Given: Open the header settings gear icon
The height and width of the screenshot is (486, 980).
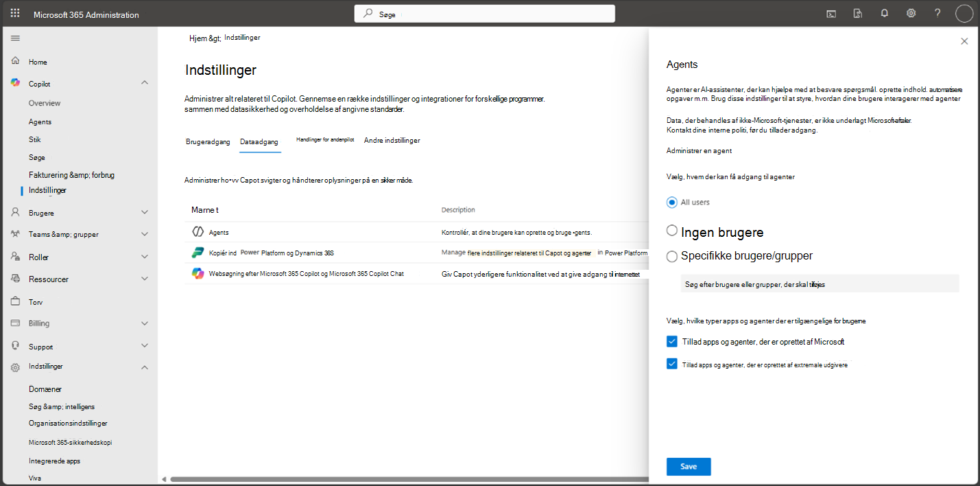Looking at the screenshot, I should [911, 13].
